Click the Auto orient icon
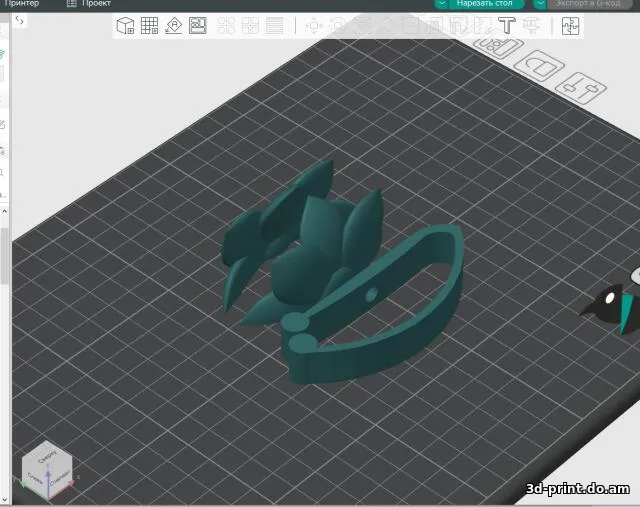 click(x=173, y=26)
